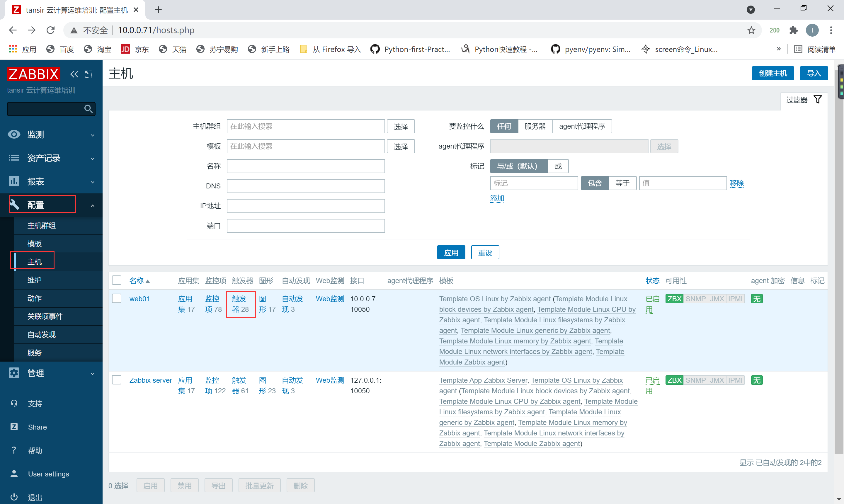Click the 名称 filter input
The width and height of the screenshot is (844, 504).
[x=306, y=166]
